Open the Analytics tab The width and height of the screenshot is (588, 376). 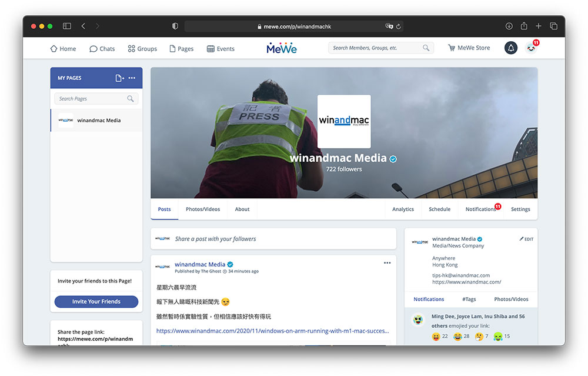pyautogui.click(x=403, y=209)
